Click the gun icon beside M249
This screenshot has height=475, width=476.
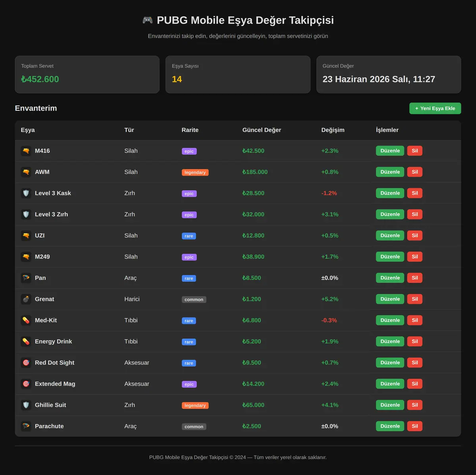[26, 257]
